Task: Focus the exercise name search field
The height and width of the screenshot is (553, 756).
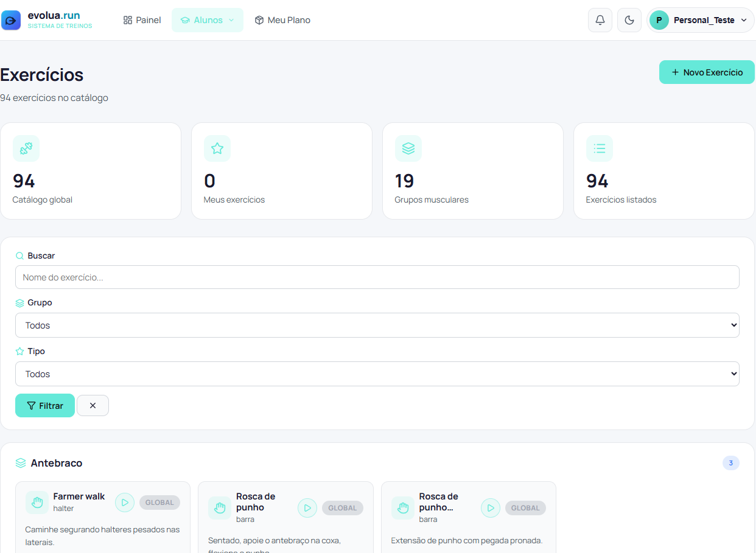Action: coord(377,277)
